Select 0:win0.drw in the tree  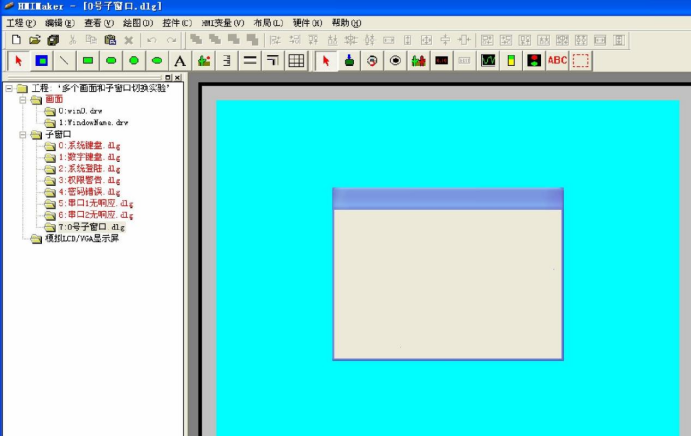tap(80, 111)
